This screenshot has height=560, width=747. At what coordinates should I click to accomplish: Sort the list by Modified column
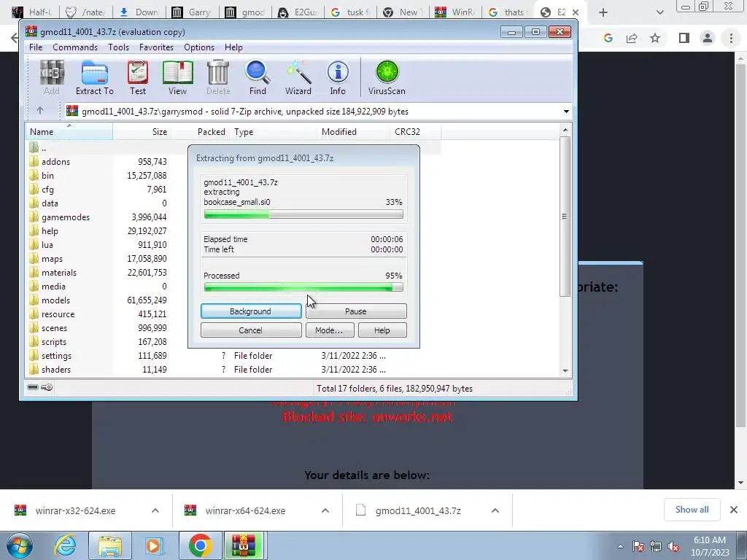click(353, 132)
